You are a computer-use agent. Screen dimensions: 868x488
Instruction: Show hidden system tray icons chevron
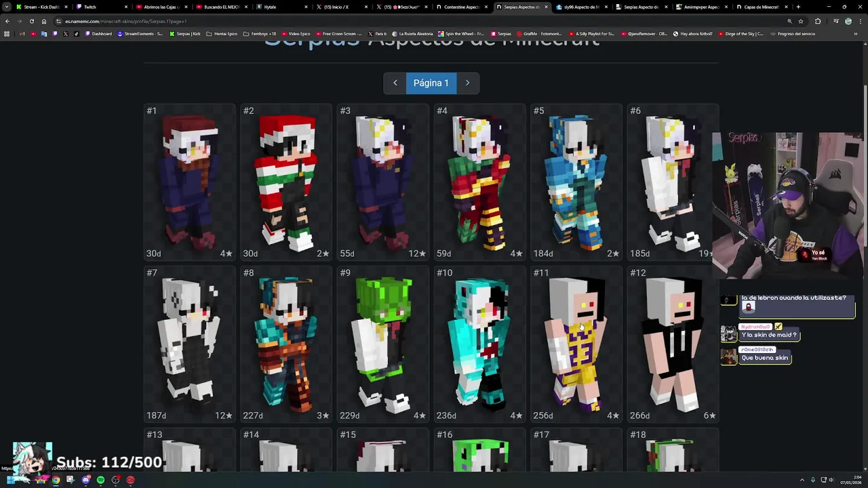(802, 480)
